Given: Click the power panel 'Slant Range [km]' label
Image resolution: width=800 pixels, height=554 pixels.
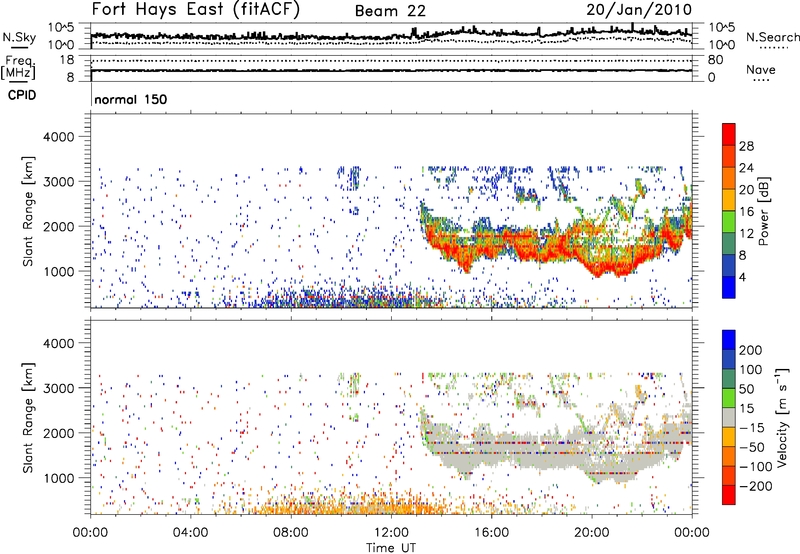Looking at the screenshot, I should [28, 211].
